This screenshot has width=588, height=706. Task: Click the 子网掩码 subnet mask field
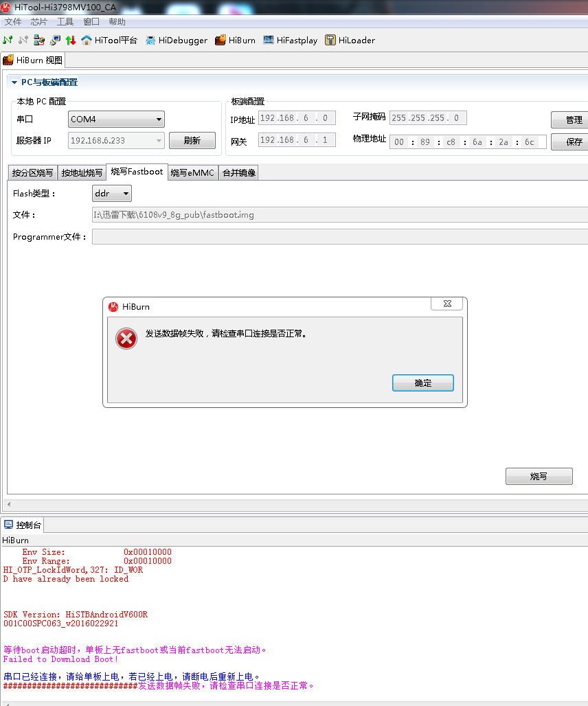(x=428, y=118)
